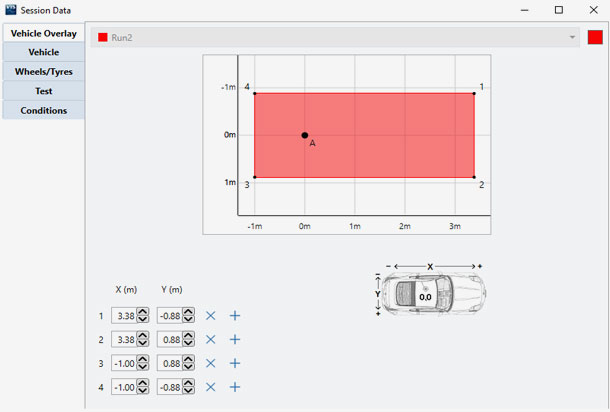Delete point 3 with its X icon
Screen dimensions: 610x412
[211, 364]
